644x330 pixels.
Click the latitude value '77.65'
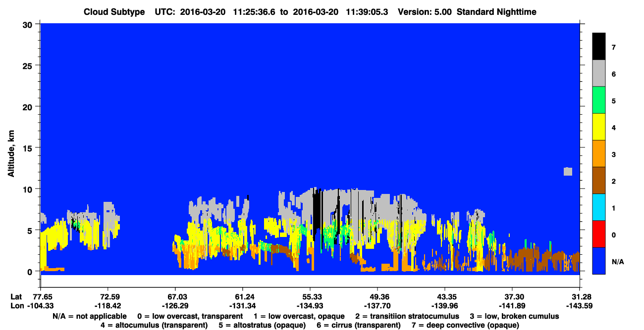click(x=42, y=297)
